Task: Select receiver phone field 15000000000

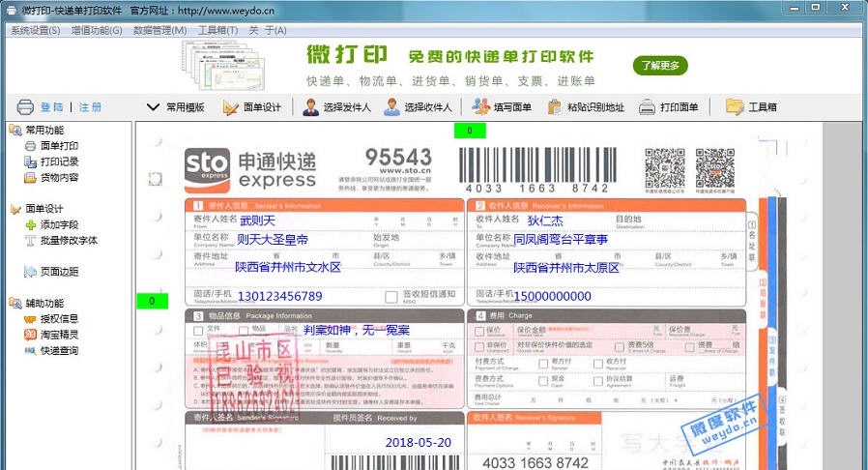Action: (x=553, y=296)
